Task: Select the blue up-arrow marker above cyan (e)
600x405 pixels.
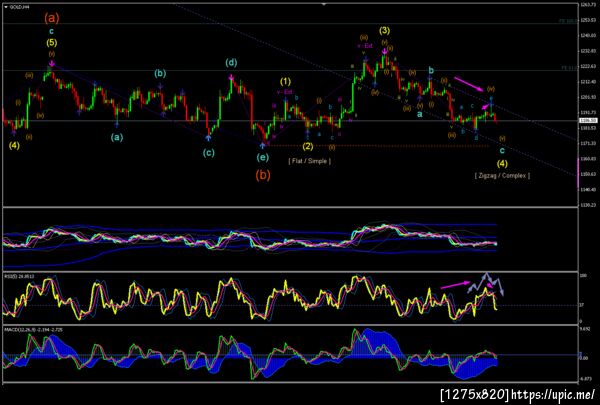Action: pos(262,145)
